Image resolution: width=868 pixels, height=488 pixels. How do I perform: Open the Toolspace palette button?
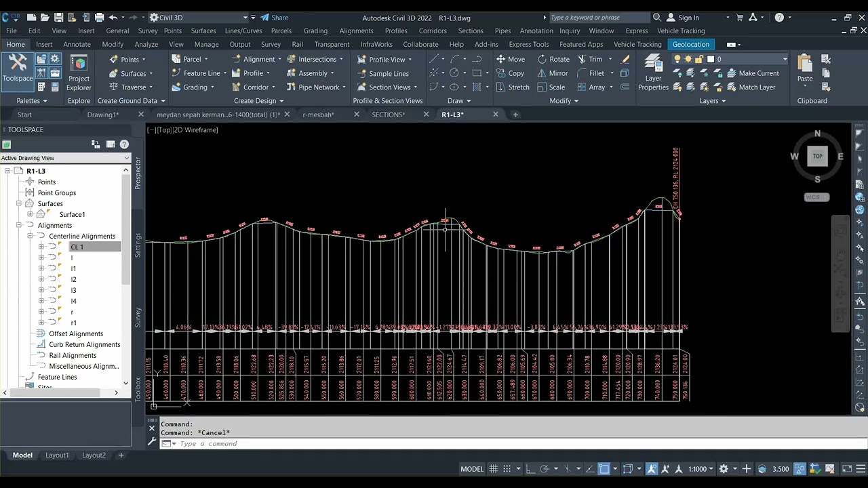18,71
